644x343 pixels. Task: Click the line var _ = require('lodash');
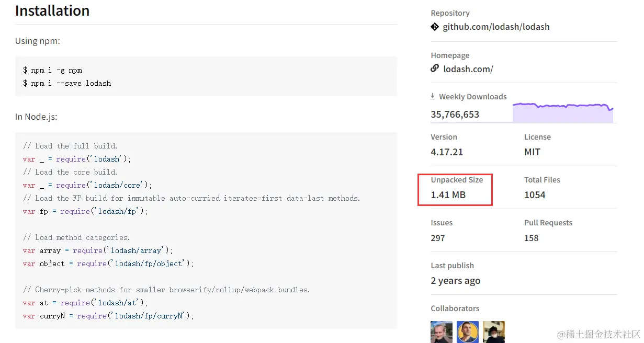(x=77, y=159)
